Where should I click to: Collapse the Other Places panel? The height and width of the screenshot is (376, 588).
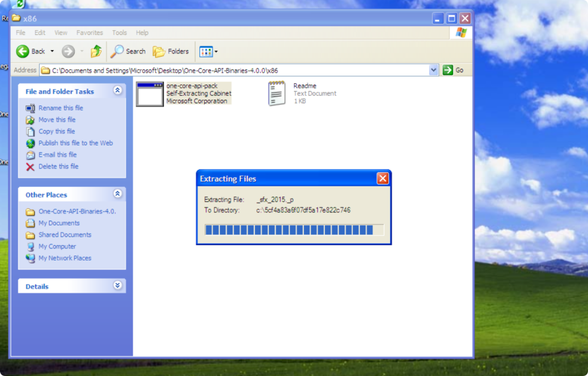(118, 194)
